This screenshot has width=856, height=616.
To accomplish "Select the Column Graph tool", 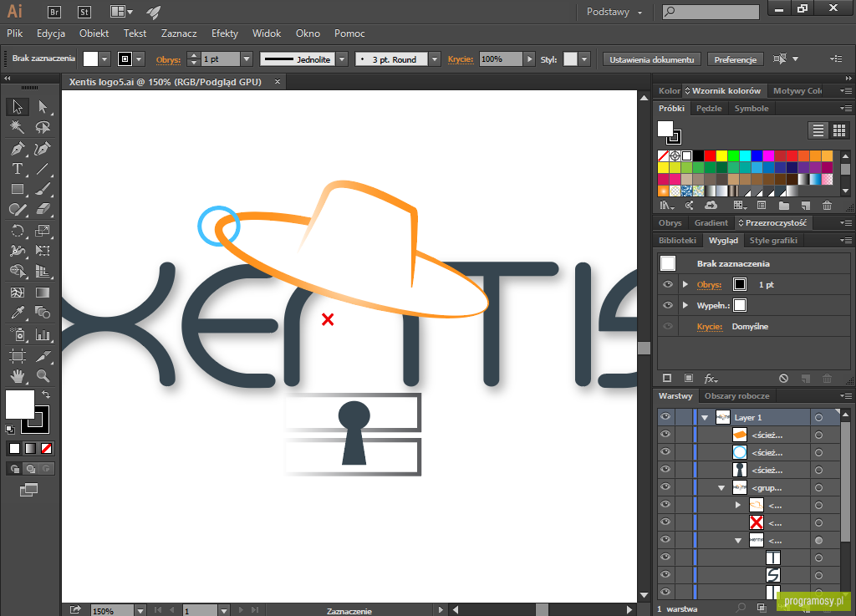I will point(43,334).
